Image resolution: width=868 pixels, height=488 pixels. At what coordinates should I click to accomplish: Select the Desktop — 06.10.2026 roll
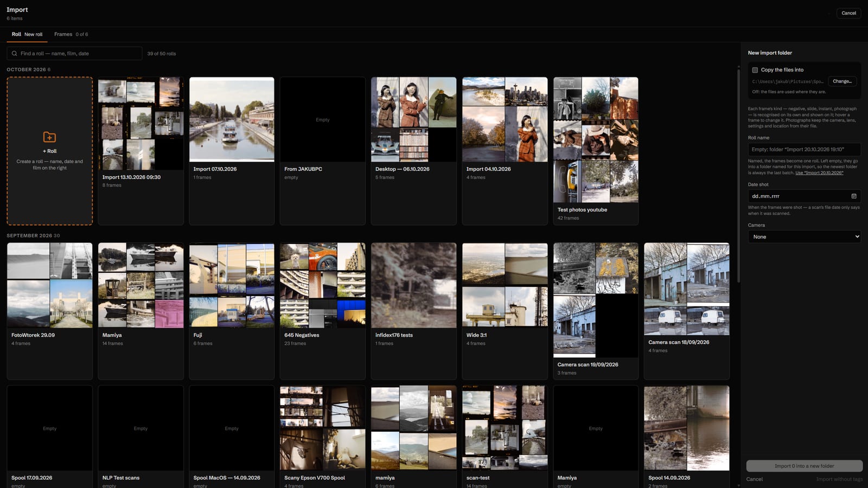(413, 151)
